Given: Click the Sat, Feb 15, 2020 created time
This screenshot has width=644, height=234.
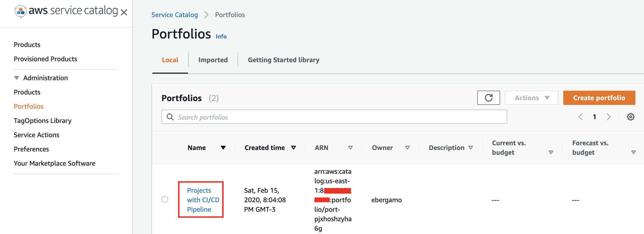Looking at the screenshot, I should (x=265, y=200).
